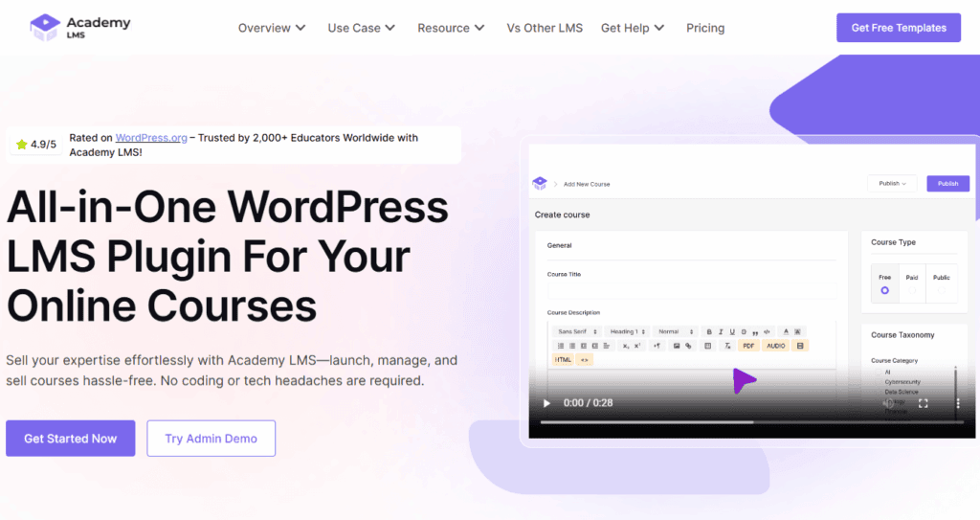Screen dimensions: 980x520
Task: Clear text formatting in the editor
Action: click(727, 346)
